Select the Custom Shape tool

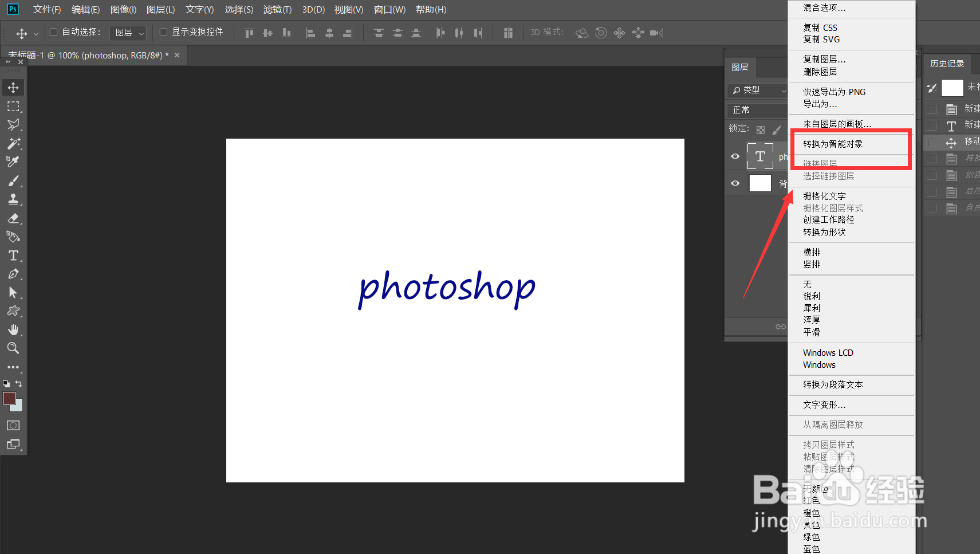(13, 311)
